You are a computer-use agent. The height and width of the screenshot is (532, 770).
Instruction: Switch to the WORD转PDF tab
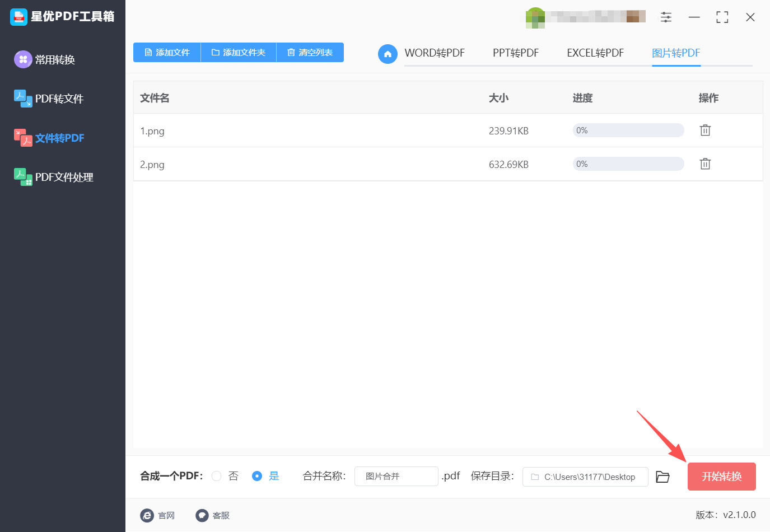pyautogui.click(x=435, y=53)
